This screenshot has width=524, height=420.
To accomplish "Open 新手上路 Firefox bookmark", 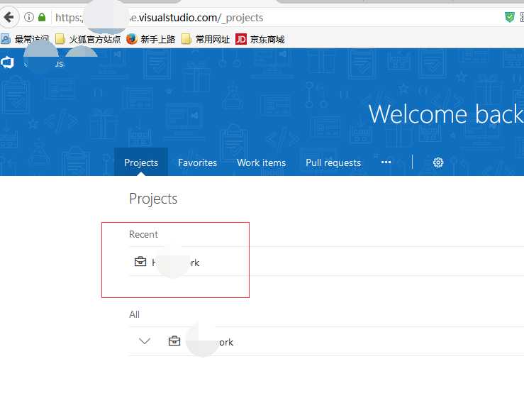I will (x=151, y=40).
